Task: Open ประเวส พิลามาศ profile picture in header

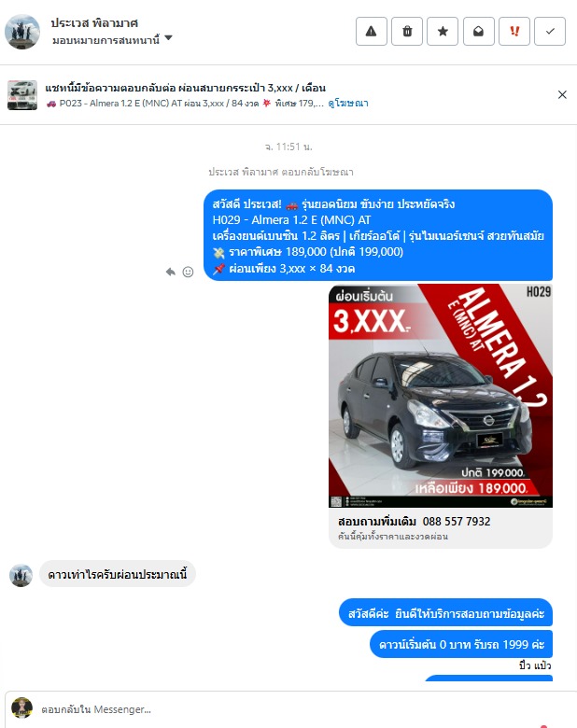Action: 22,32
